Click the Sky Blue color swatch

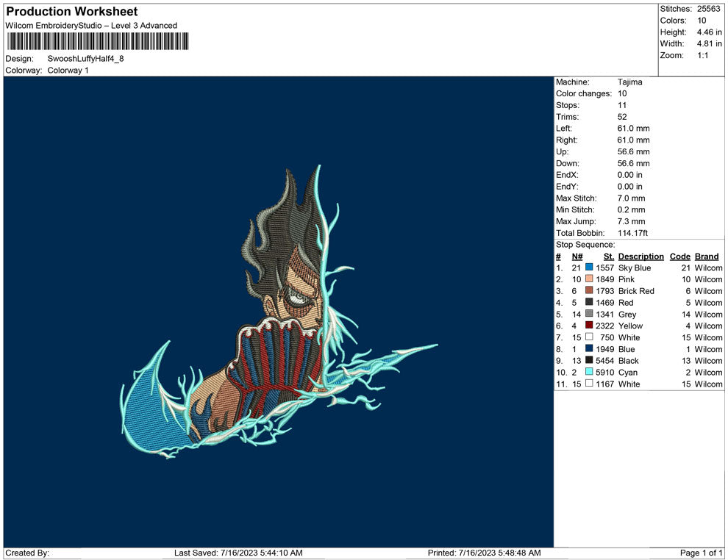tap(589, 268)
